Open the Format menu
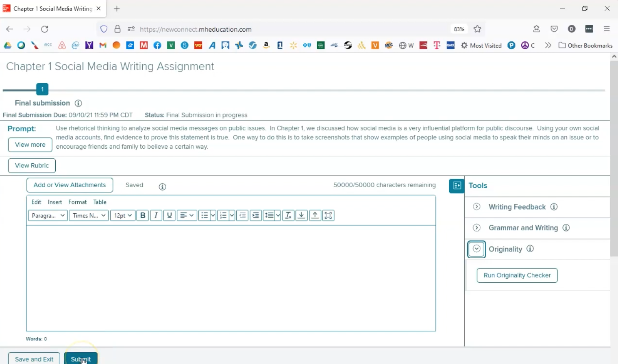The width and height of the screenshot is (618, 364). [x=77, y=202]
